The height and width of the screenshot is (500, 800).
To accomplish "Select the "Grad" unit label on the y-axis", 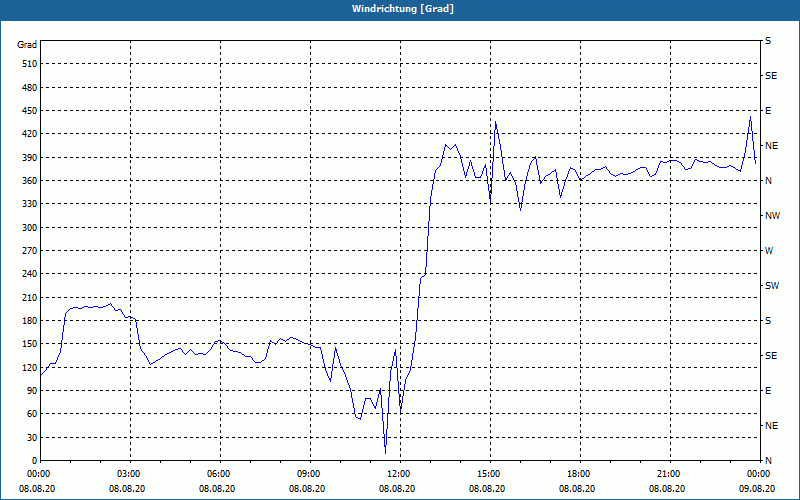I will pos(27,45).
